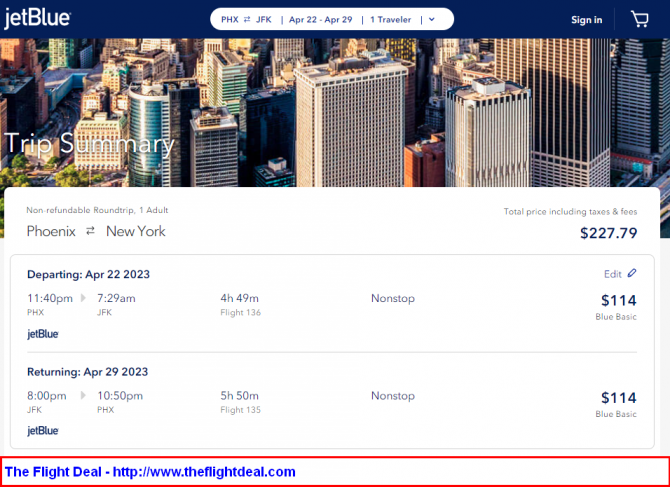The image size is (670, 487).
Task: Click the Flight 135 label
Action: click(x=241, y=410)
